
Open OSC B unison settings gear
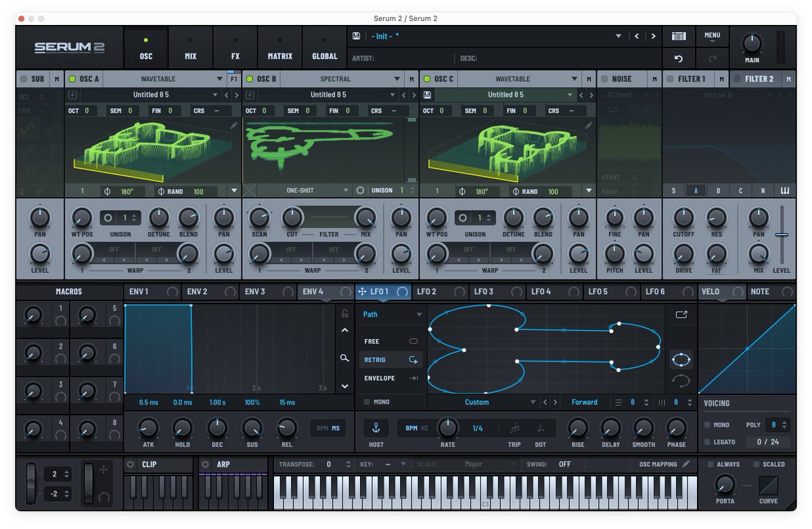(360, 191)
